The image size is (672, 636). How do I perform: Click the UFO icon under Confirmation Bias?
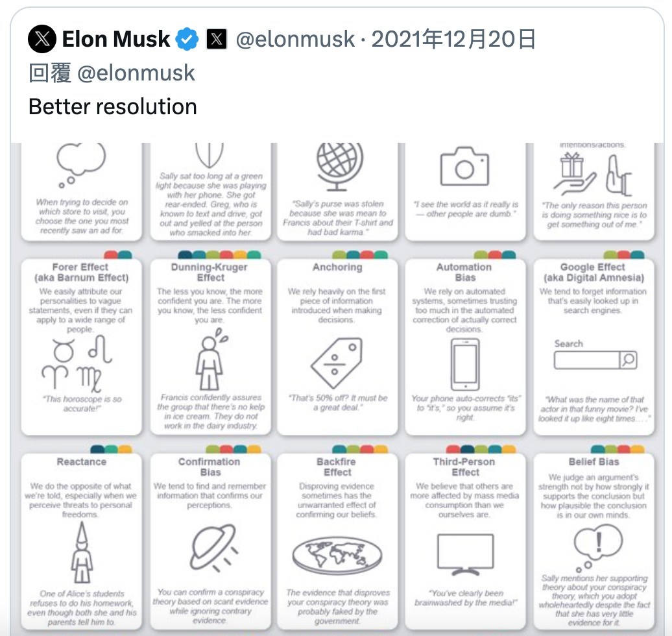click(x=214, y=548)
